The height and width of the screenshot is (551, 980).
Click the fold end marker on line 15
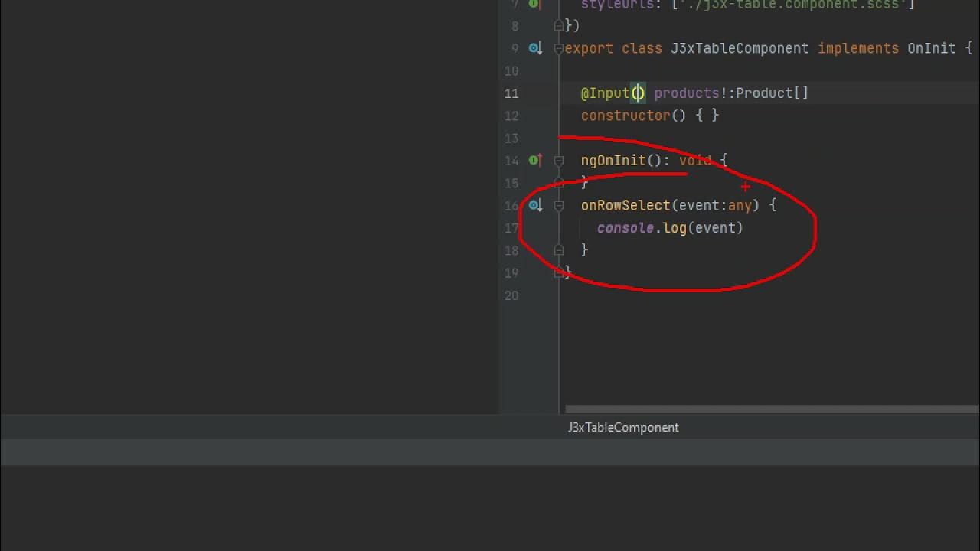pyautogui.click(x=558, y=183)
